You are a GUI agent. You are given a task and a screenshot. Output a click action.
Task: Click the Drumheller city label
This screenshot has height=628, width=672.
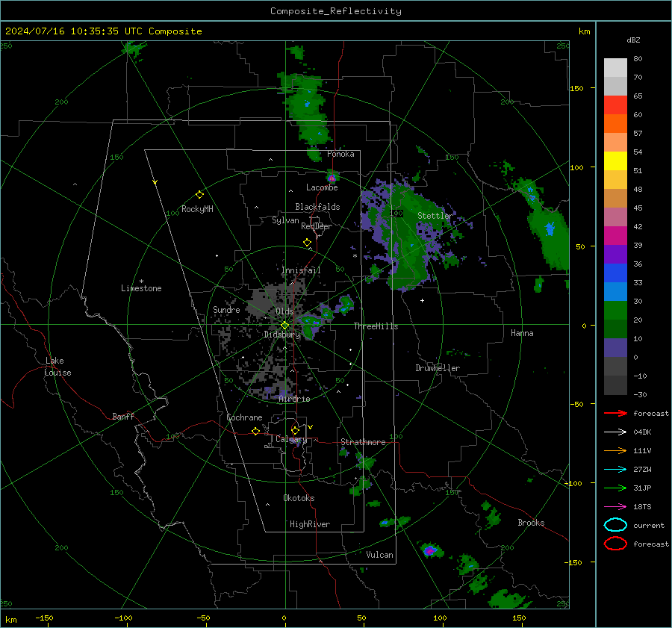pyautogui.click(x=438, y=368)
